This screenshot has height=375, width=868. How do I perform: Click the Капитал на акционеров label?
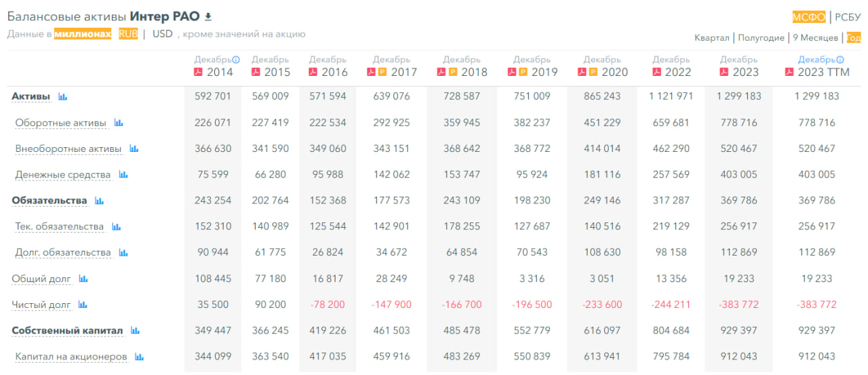point(71,357)
